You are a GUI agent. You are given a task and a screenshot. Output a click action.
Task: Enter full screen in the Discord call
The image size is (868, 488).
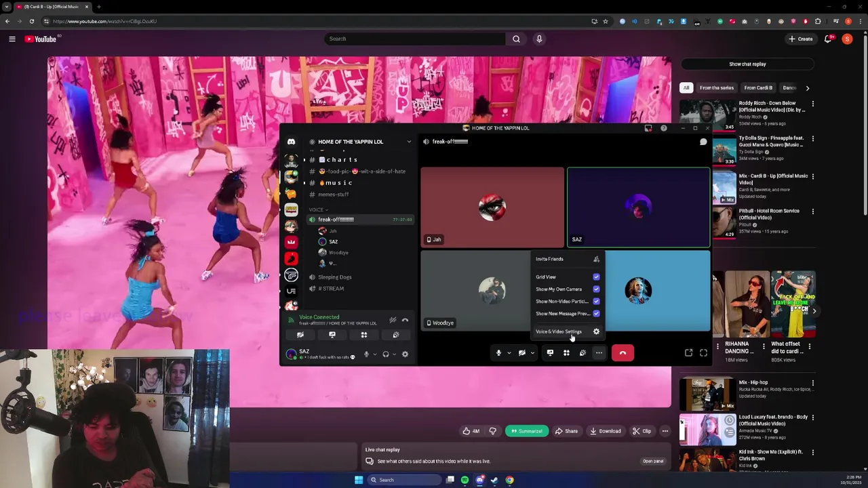[703, 352]
